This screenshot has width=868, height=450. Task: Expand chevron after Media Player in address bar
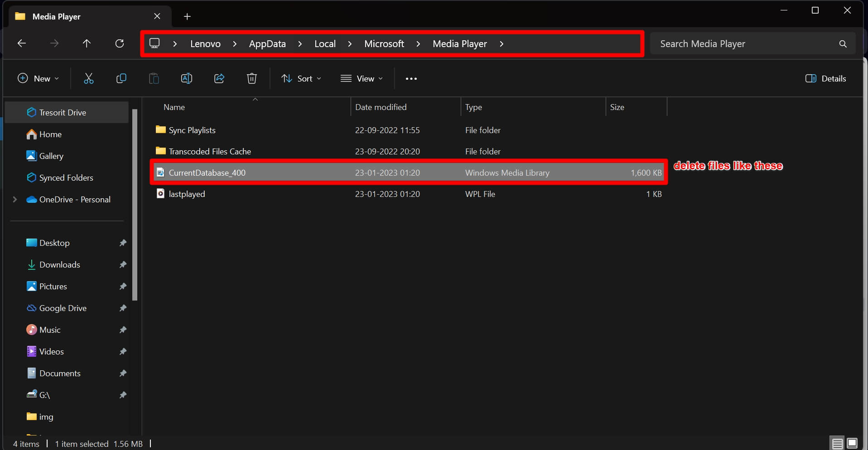(x=502, y=44)
